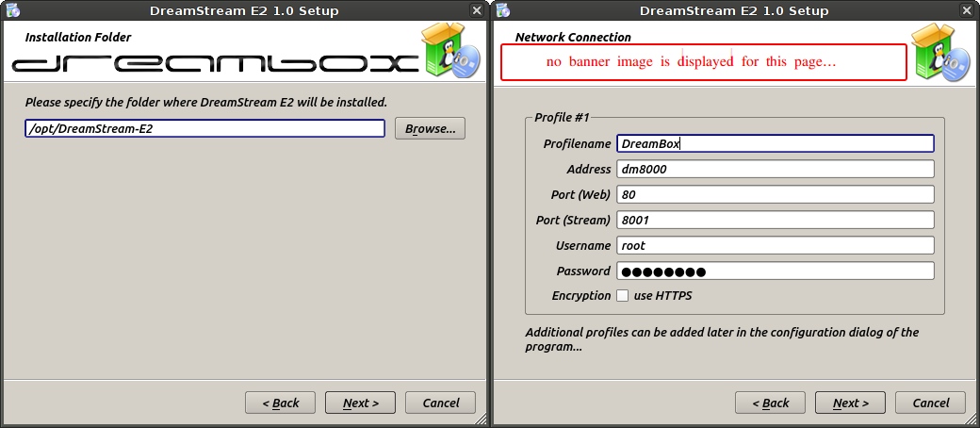Cancel setup from the Installation Folder page

coord(440,403)
